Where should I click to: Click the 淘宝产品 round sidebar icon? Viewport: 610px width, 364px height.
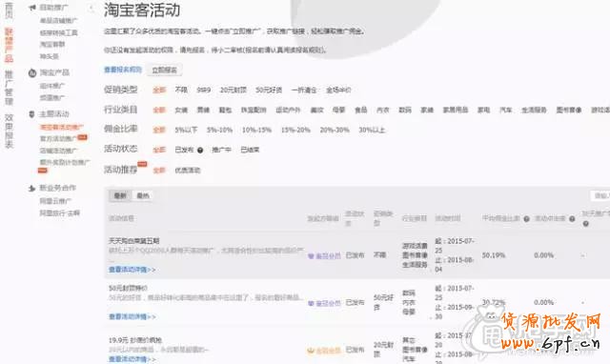pos(32,72)
